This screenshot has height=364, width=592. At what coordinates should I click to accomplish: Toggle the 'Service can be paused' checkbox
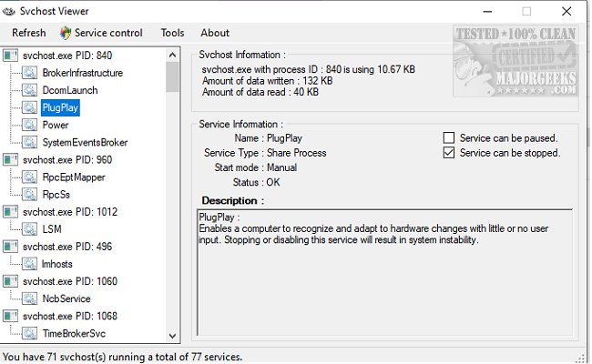click(448, 138)
